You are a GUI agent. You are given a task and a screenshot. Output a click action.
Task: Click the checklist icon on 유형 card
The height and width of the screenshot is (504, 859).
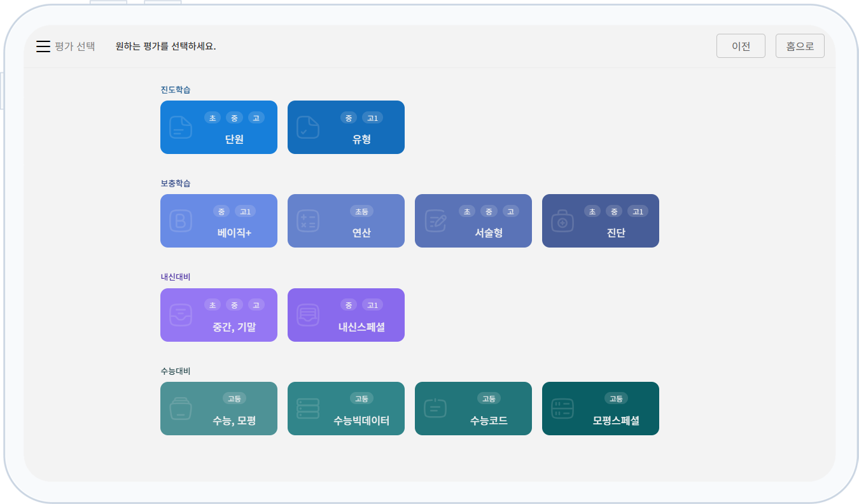point(308,127)
